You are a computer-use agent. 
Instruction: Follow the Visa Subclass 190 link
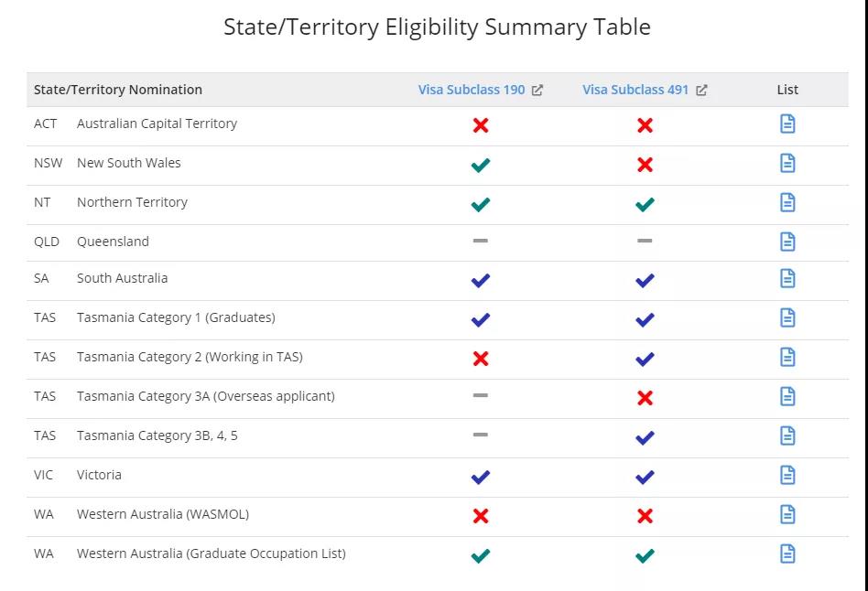[x=472, y=90]
